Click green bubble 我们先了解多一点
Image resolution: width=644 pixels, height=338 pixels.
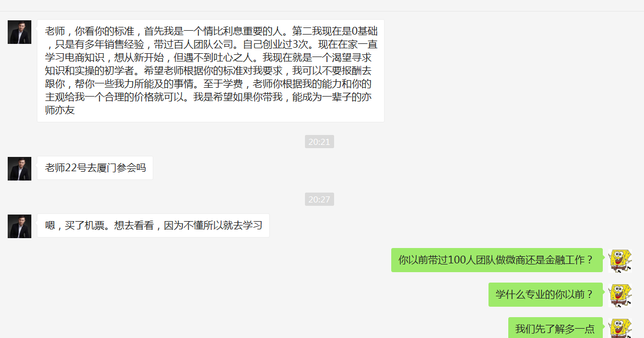pyautogui.click(x=555, y=328)
